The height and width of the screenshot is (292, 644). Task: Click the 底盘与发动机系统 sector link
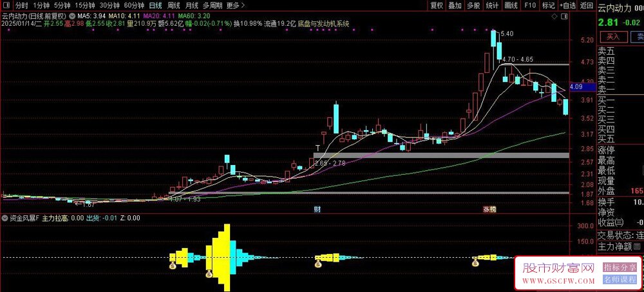pyautogui.click(x=324, y=24)
